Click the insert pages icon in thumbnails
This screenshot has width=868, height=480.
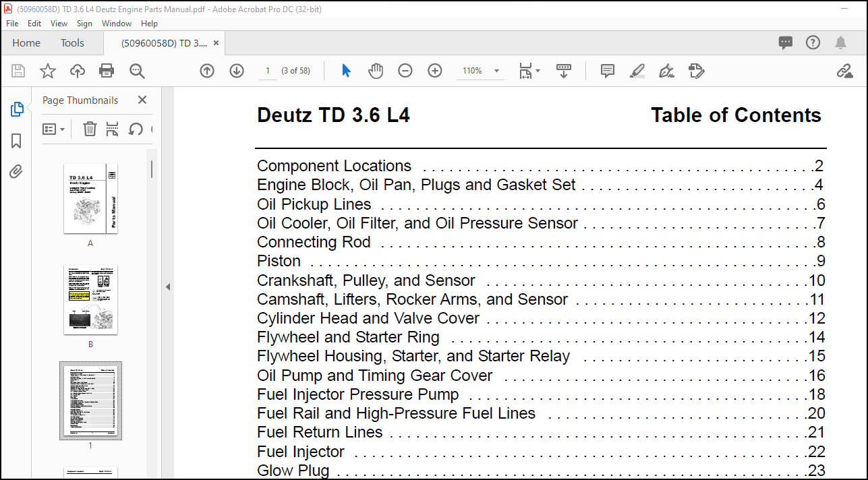[113, 129]
